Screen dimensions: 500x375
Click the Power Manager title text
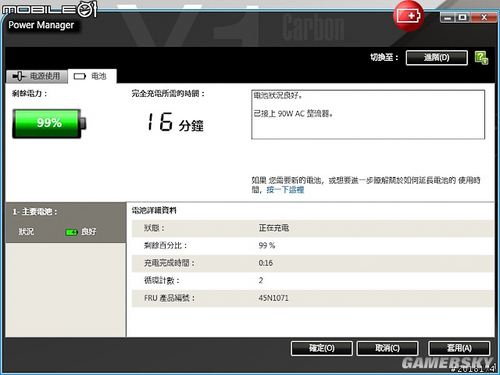tap(41, 25)
